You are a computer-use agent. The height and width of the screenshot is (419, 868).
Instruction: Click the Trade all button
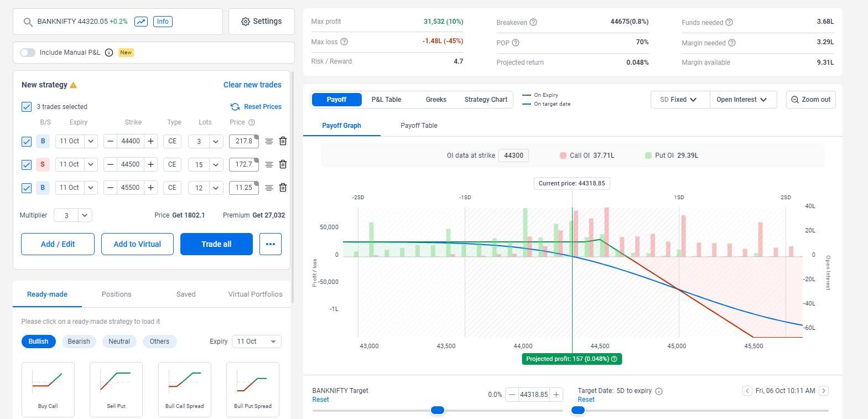click(216, 244)
